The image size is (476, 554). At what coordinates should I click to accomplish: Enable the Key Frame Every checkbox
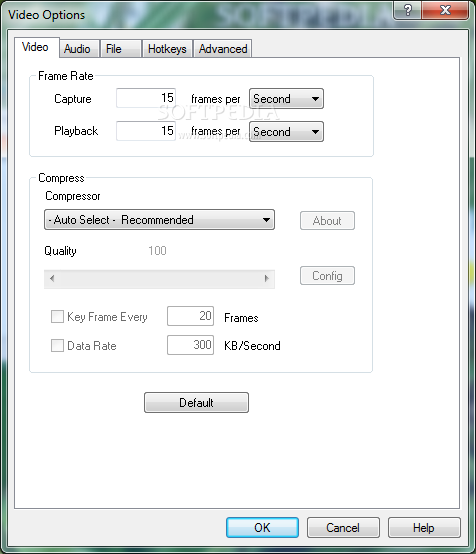(x=57, y=317)
